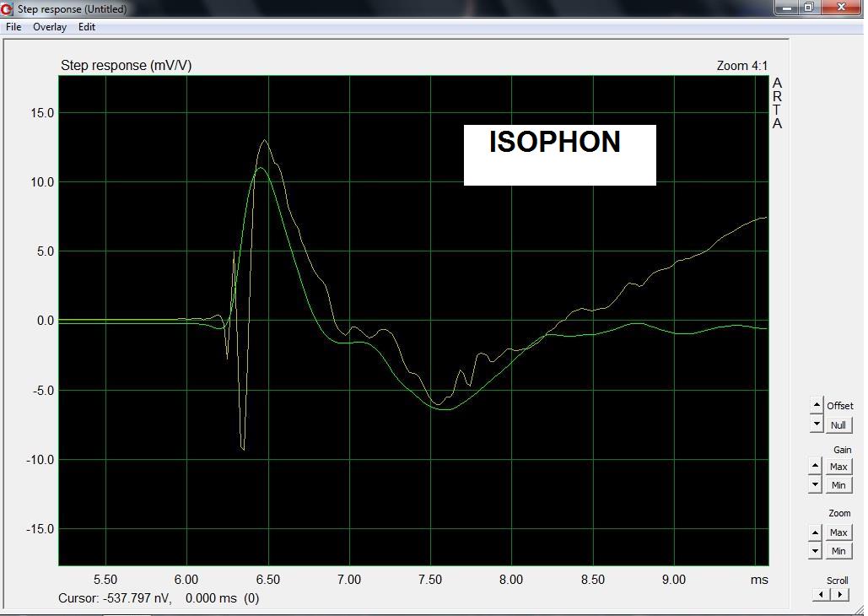Click the 6.50 time axis label
The height and width of the screenshot is (616, 868).
pos(268,580)
